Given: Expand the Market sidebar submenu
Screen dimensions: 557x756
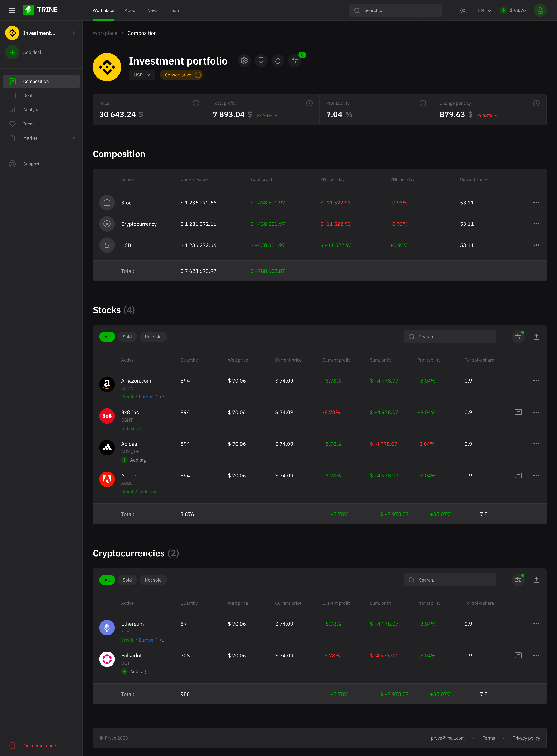Looking at the screenshot, I should click(x=73, y=138).
